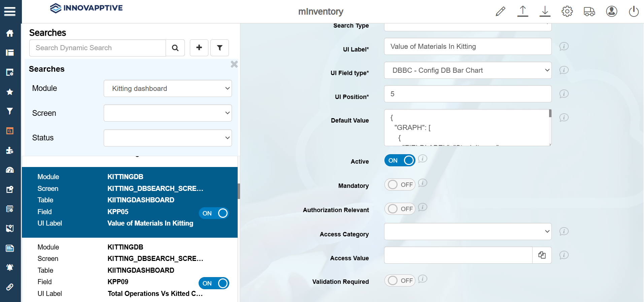This screenshot has width=644, height=302.
Task: Click the truck icon in header
Action: (589, 11)
